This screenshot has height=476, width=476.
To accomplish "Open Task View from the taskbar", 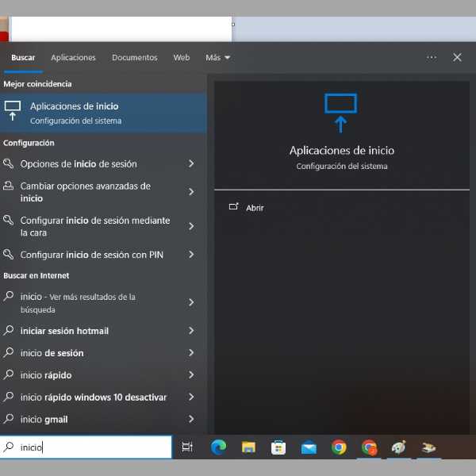I will pyautogui.click(x=187, y=447).
